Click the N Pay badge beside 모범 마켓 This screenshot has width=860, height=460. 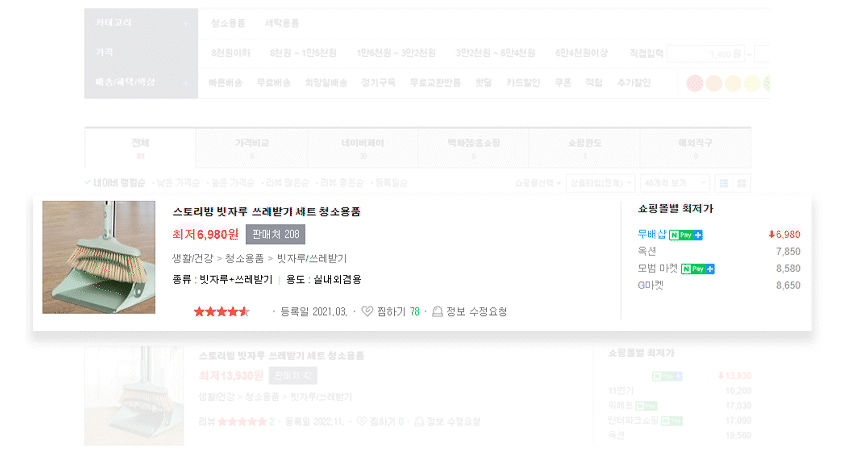click(698, 269)
